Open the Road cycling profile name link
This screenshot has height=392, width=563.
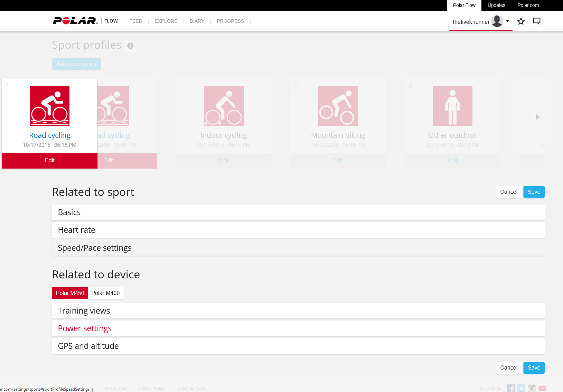(50, 135)
